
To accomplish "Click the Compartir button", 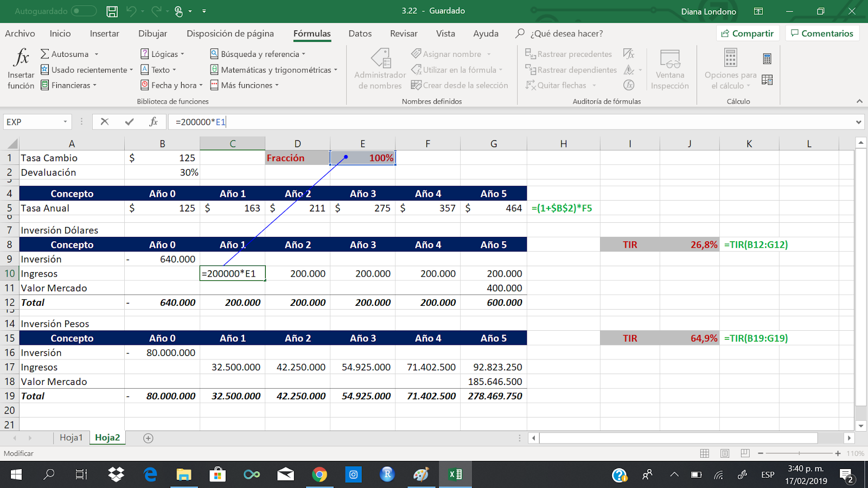I will 748,33.
